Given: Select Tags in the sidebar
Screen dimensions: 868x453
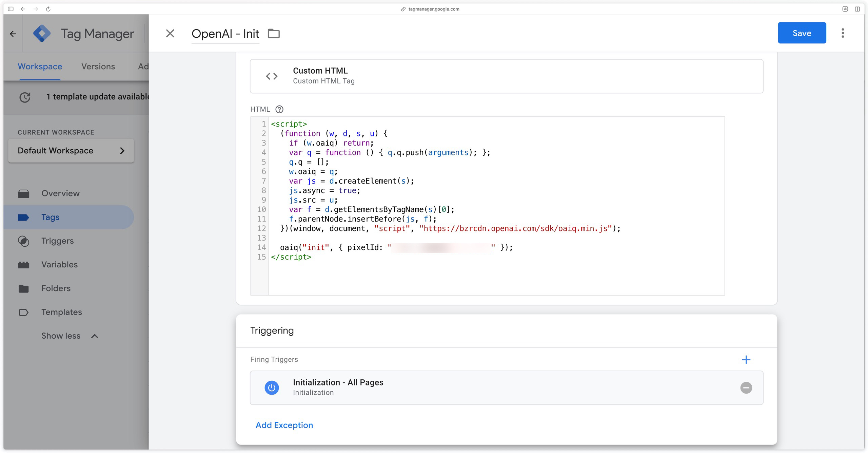Looking at the screenshot, I should (x=68, y=217).
